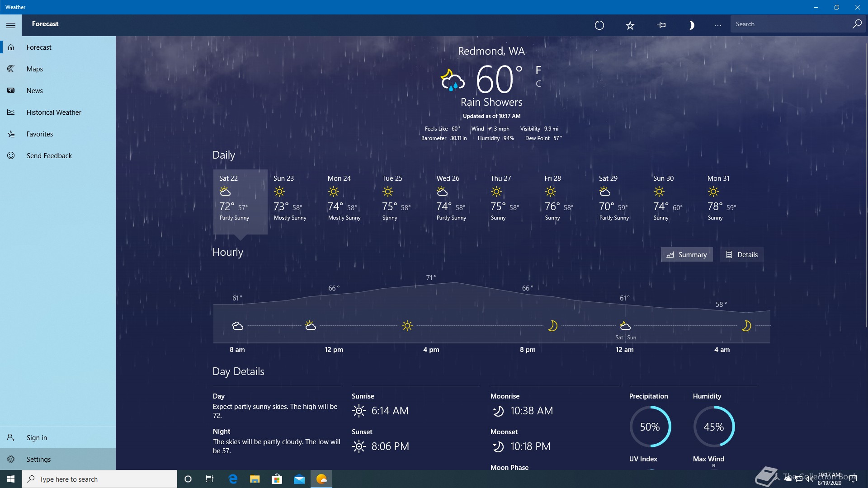The image size is (868, 488).
Task: Open Task View on the taskbar
Action: point(210,479)
